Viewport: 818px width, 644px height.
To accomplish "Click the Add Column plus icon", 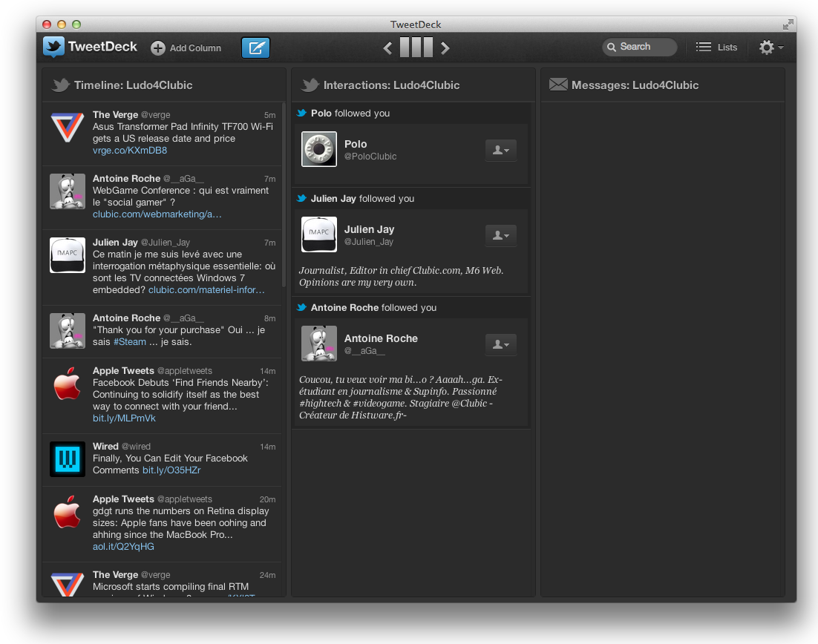I will tap(157, 47).
